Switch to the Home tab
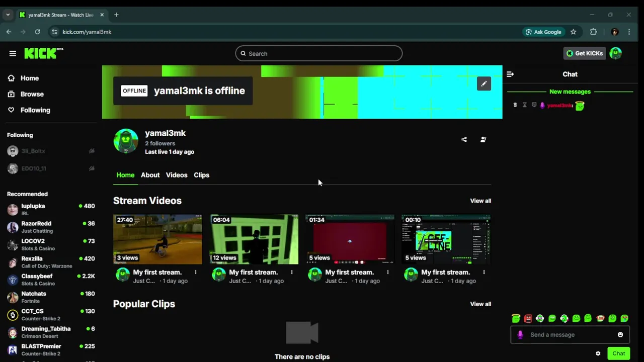This screenshot has width=644, height=362. [125, 175]
